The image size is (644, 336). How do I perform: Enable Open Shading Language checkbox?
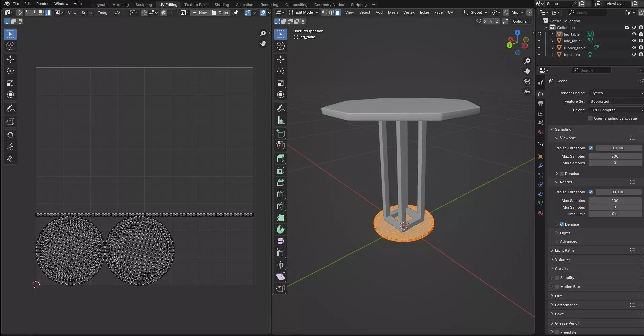590,118
